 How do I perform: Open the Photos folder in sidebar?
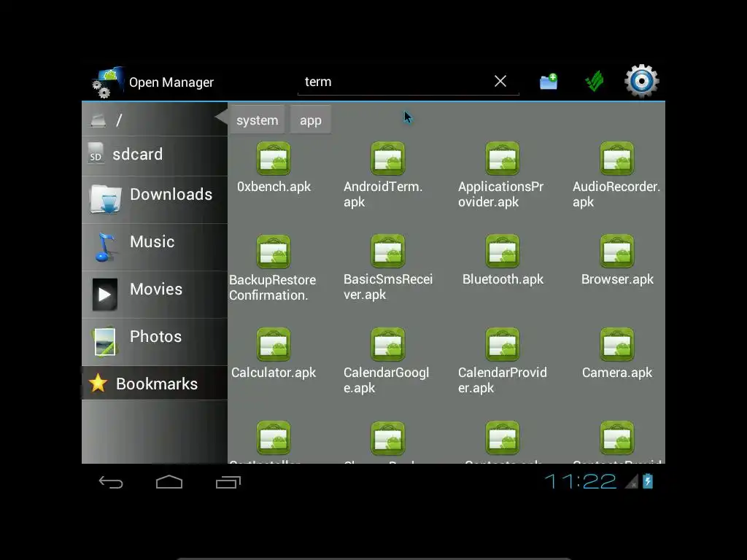point(155,342)
